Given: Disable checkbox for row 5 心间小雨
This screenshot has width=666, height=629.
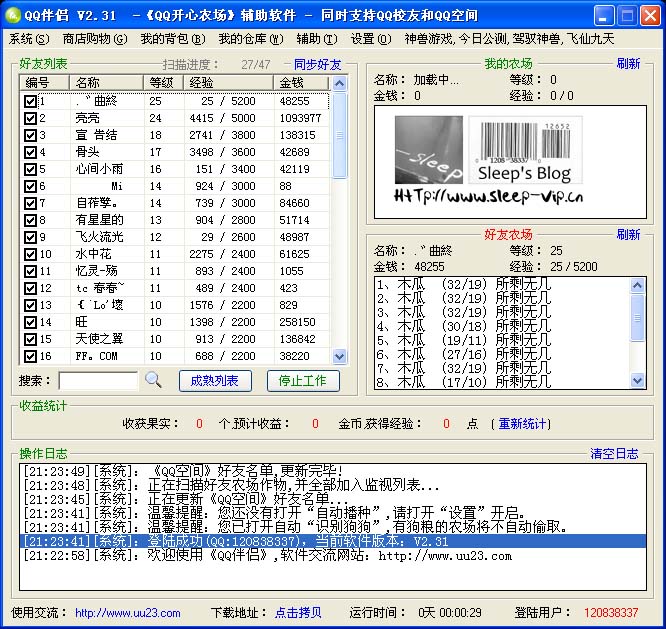Looking at the screenshot, I should click(x=30, y=169).
